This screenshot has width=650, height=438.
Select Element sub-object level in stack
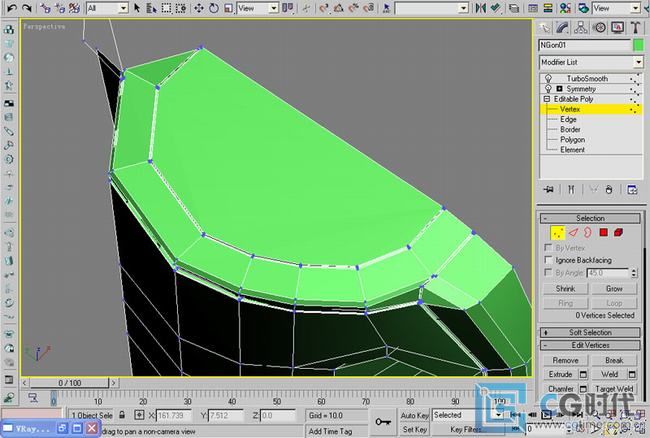coord(572,150)
